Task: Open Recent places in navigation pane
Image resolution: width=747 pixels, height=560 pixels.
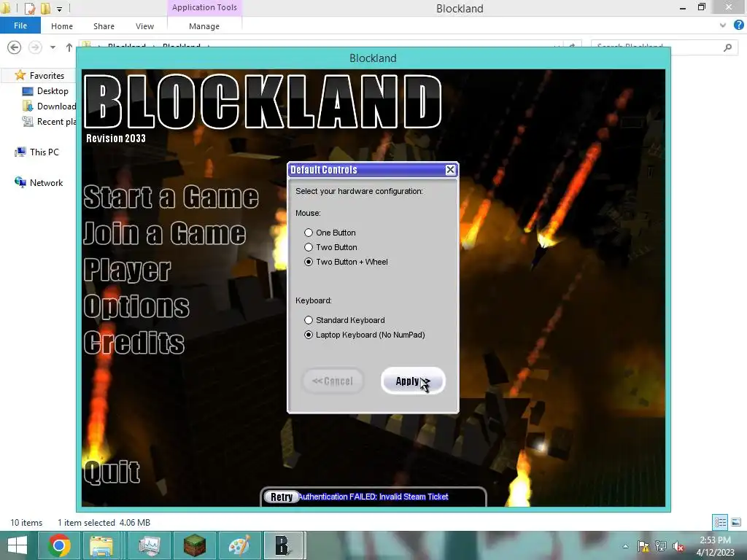Action: pos(49,122)
